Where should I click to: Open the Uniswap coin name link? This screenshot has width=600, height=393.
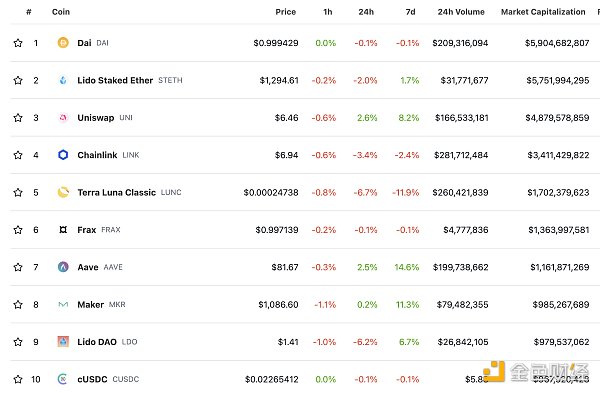pyautogui.click(x=96, y=117)
